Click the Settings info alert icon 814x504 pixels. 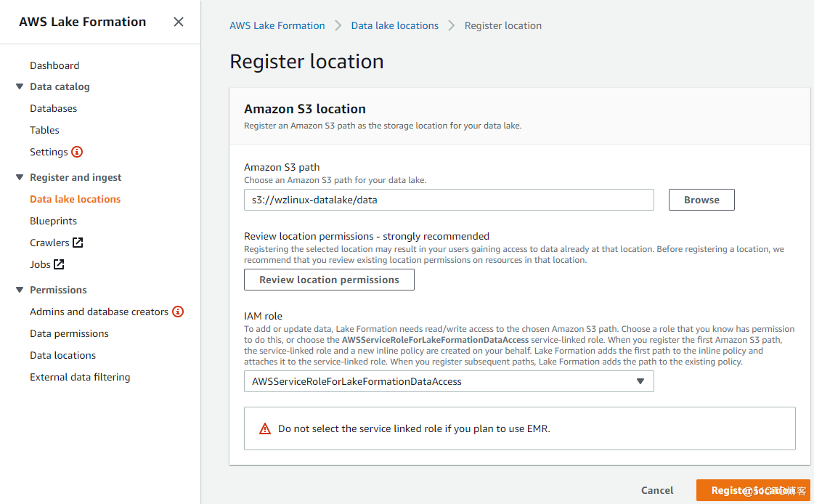point(77,152)
